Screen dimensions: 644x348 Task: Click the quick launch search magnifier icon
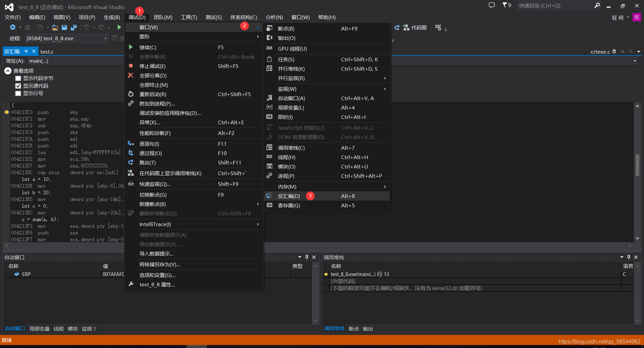coord(597,5)
